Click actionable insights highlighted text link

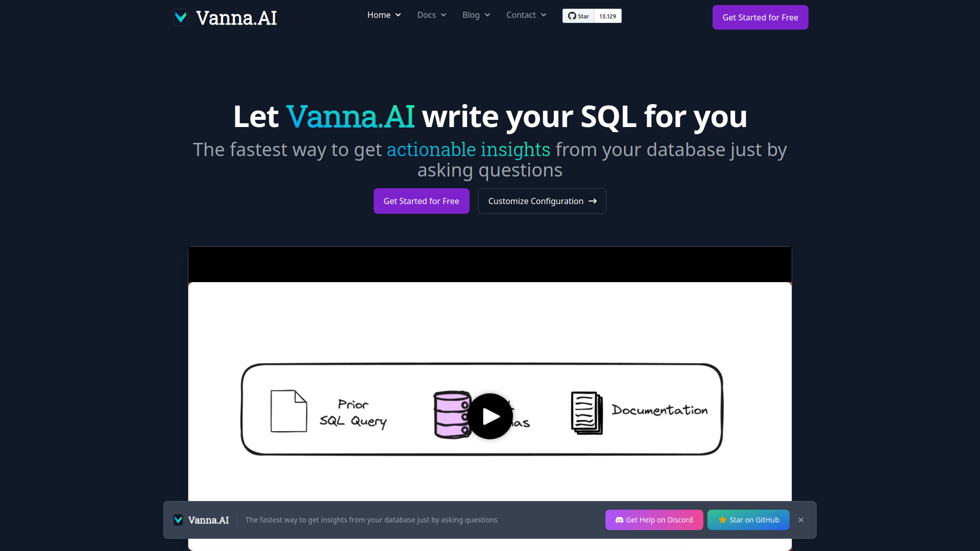click(x=469, y=148)
